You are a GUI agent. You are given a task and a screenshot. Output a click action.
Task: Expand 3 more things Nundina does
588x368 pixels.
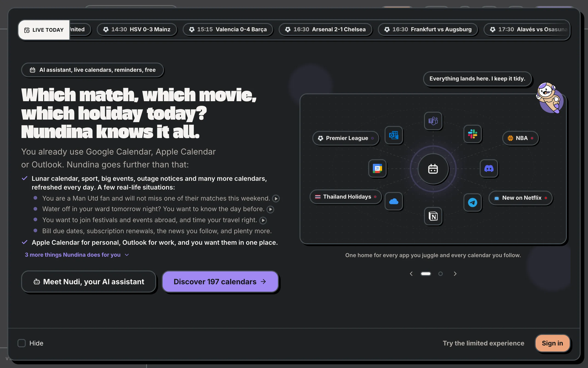click(x=77, y=255)
